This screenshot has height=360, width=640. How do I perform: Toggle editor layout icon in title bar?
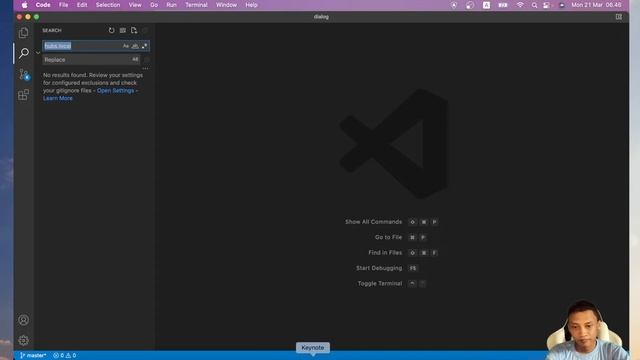pyautogui.click(x=619, y=17)
